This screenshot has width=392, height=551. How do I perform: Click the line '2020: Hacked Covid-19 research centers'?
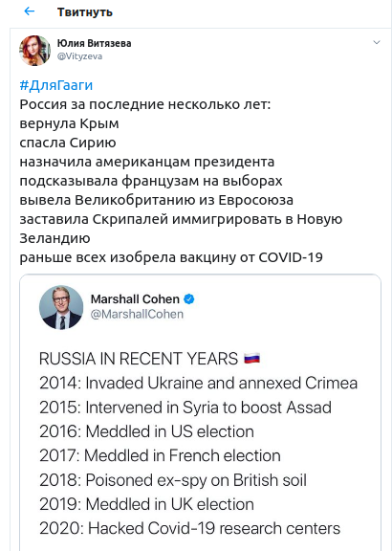[x=189, y=528]
